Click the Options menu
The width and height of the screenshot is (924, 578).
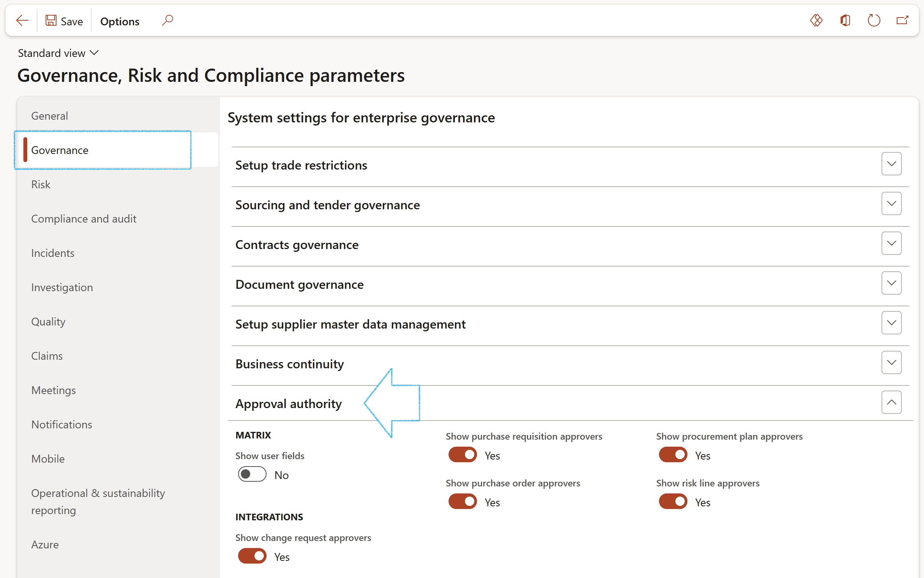point(120,21)
